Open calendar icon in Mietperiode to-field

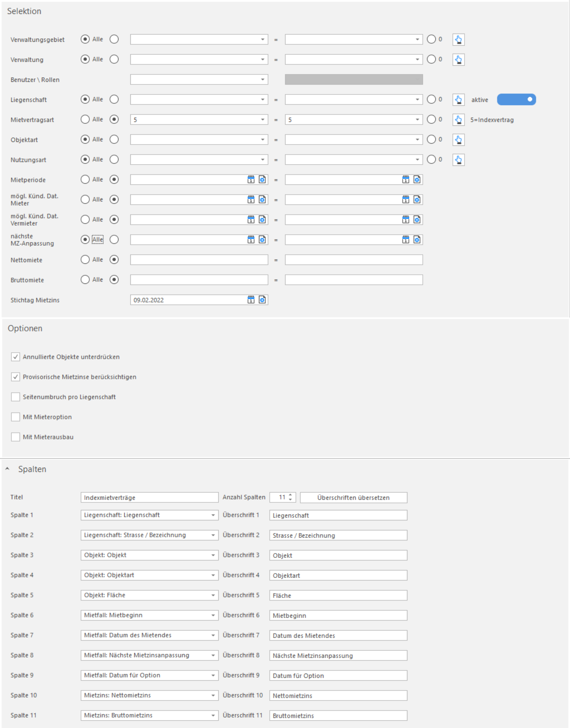406,179
